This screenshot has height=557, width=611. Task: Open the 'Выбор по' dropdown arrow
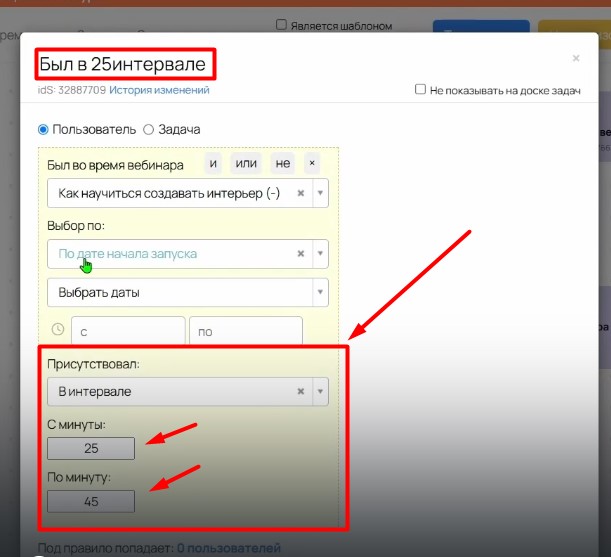(x=320, y=254)
